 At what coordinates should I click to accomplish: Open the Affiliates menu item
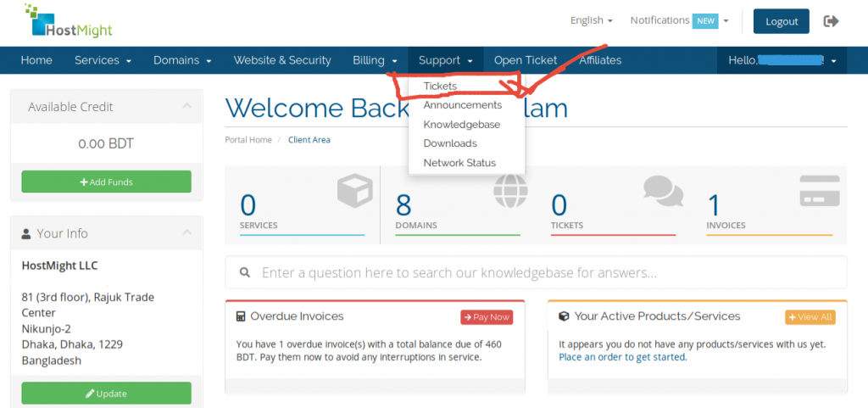click(x=600, y=60)
